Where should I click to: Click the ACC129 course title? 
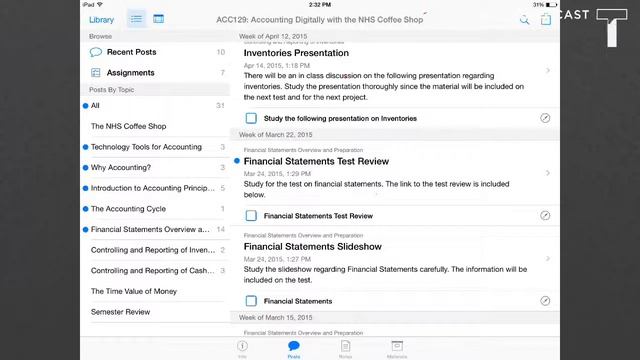[320, 20]
